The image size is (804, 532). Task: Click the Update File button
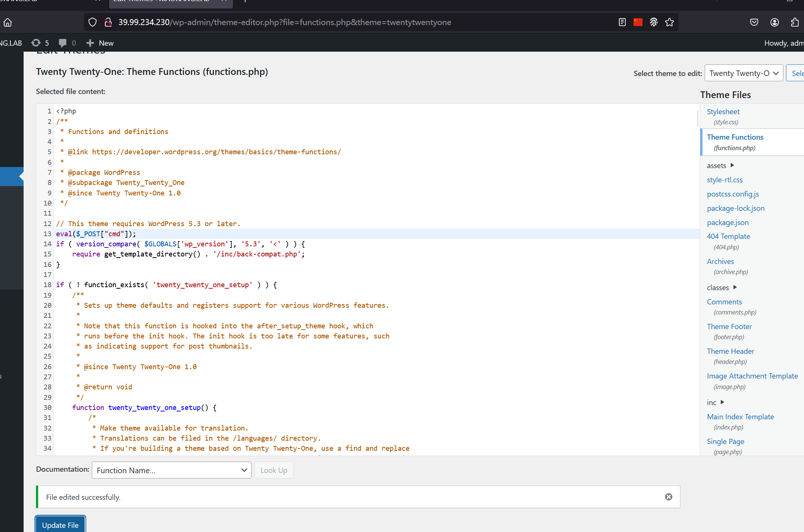[60, 525]
